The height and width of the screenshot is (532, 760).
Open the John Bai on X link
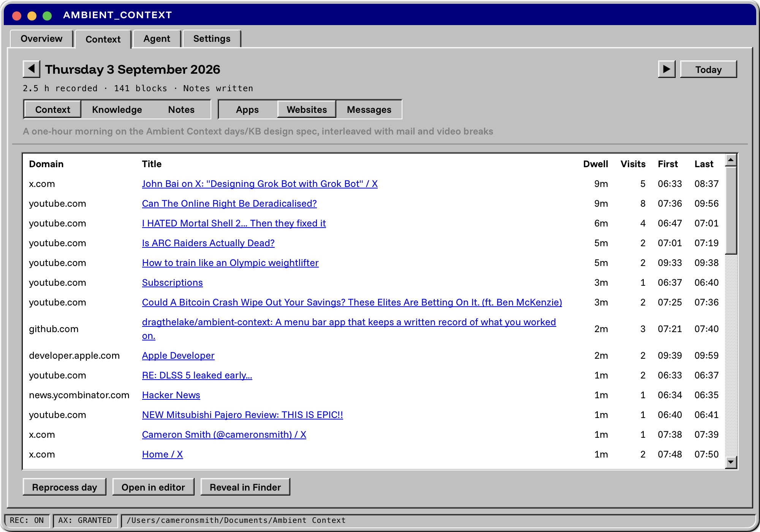[260, 184]
